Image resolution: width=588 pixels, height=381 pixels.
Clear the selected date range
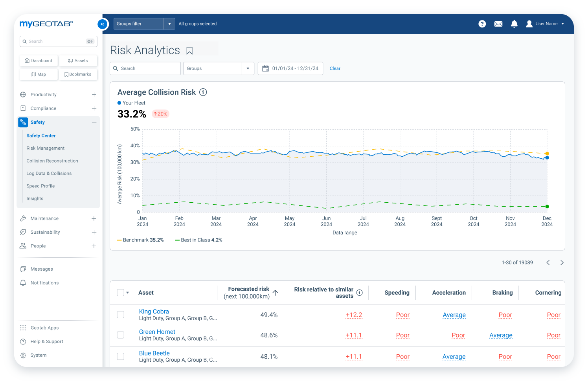tap(335, 68)
